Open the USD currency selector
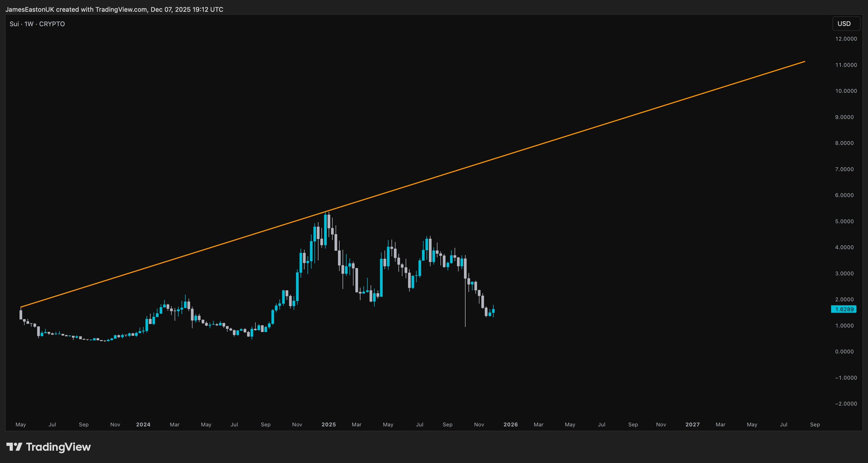Viewport: 868px width, 463px height. [846, 24]
